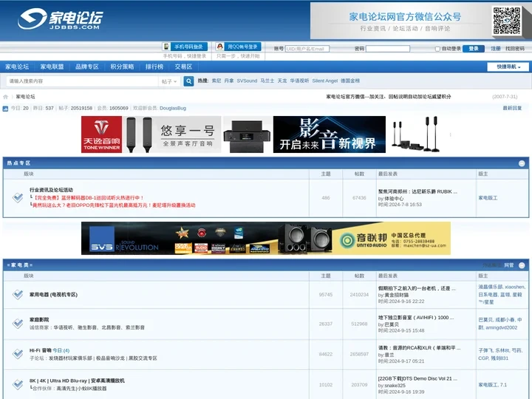Open subforum 发烧器材玩家俱乐部
This screenshot has height=399, width=532.
[71, 358]
